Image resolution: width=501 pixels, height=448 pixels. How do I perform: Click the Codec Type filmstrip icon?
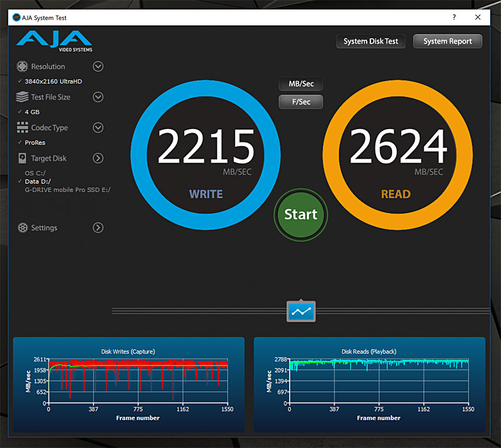[x=22, y=127]
